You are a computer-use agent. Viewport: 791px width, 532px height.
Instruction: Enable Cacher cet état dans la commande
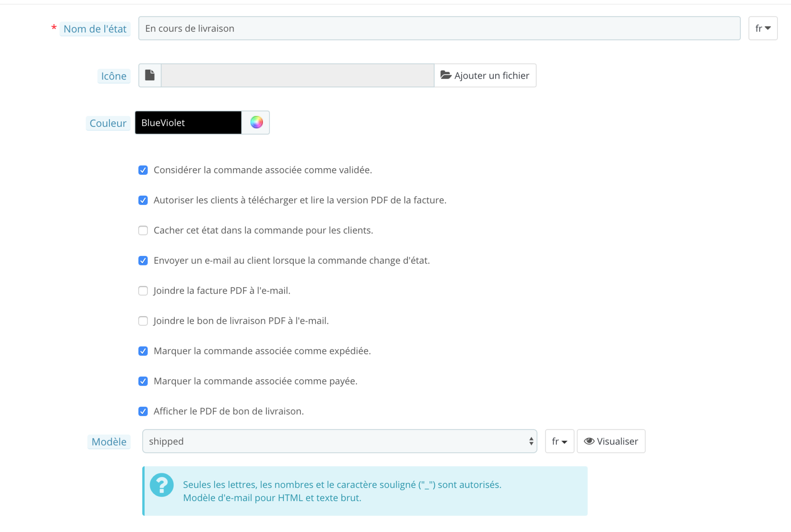143,230
